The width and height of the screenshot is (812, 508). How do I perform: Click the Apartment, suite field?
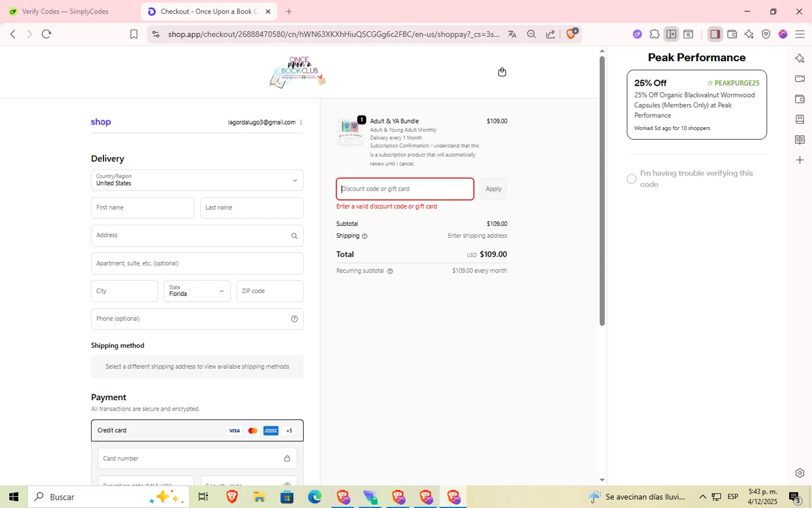tap(197, 263)
